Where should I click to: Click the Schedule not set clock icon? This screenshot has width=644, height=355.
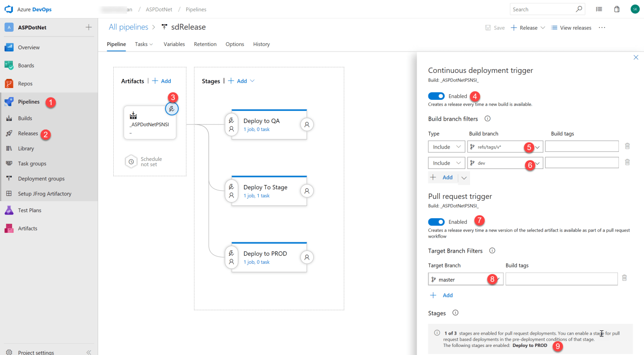tap(131, 161)
